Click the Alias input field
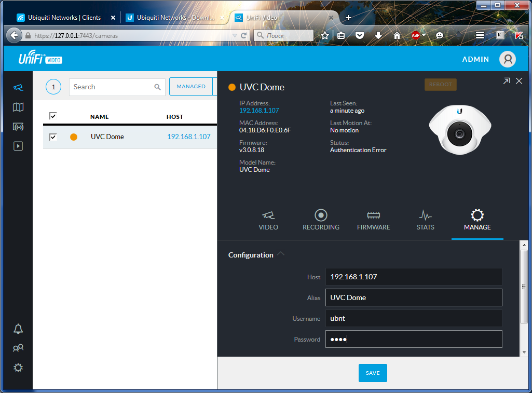This screenshot has height=393, width=532. (x=414, y=297)
